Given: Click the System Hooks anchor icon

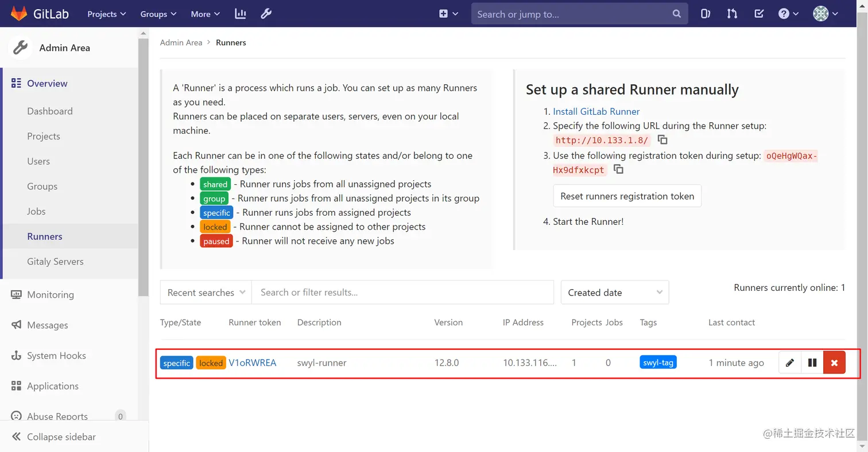Looking at the screenshot, I should pos(16,356).
